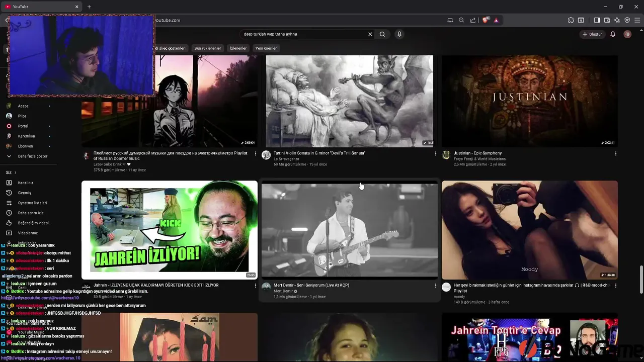This screenshot has height=362, width=644.
Task: Open Tartini Violin Sonata video title
Action: point(319,153)
